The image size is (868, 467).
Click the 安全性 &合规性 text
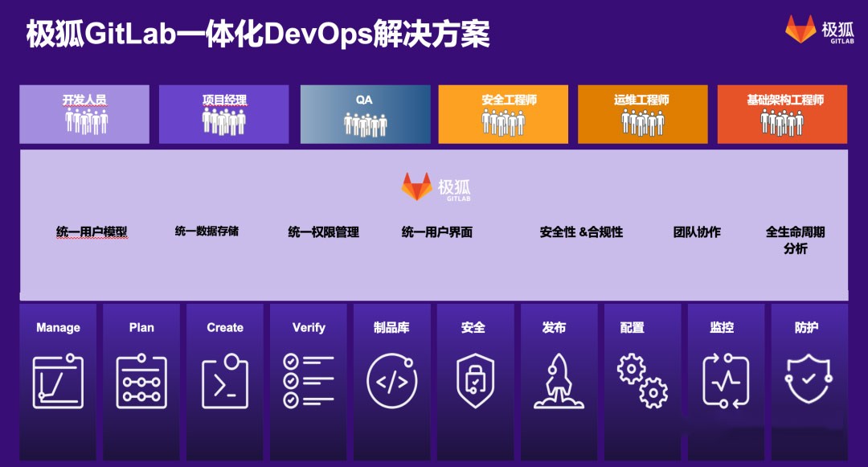tap(581, 231)
